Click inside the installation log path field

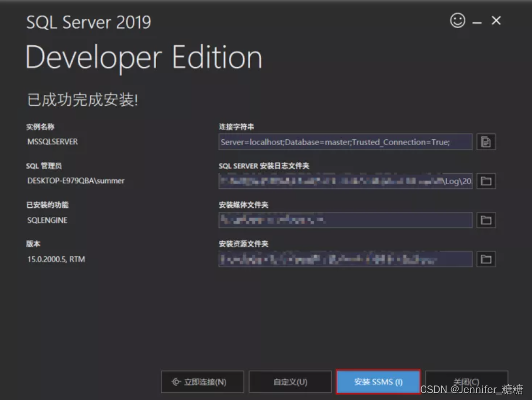tap(346, 181)
